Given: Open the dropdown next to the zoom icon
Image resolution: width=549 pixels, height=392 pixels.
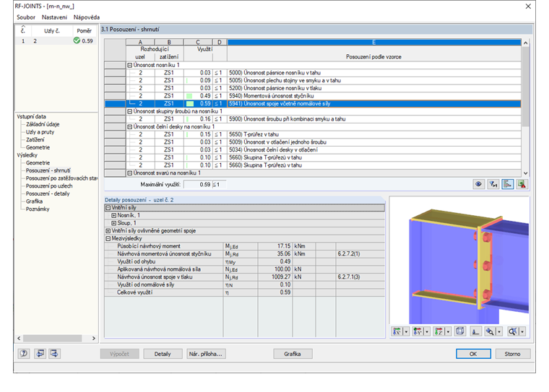Looking at the screenshot, I should coord(499,331).
